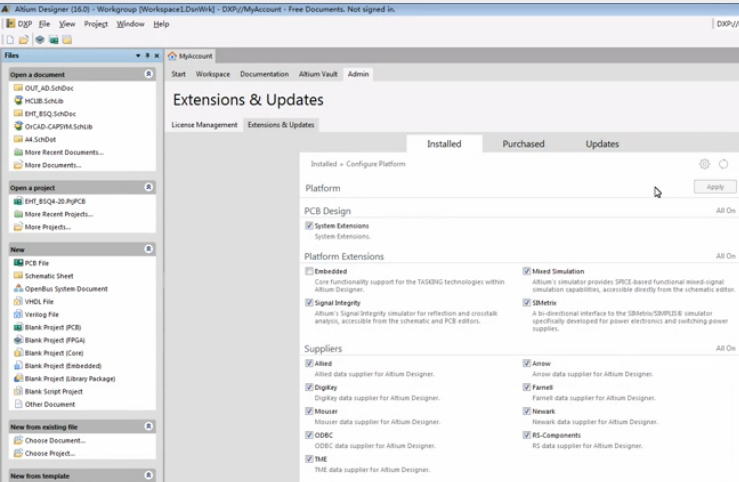Click Choose Project under New from existing
Image resolution: width=739 pixels, height=482 pixels.
coord(49,453)
